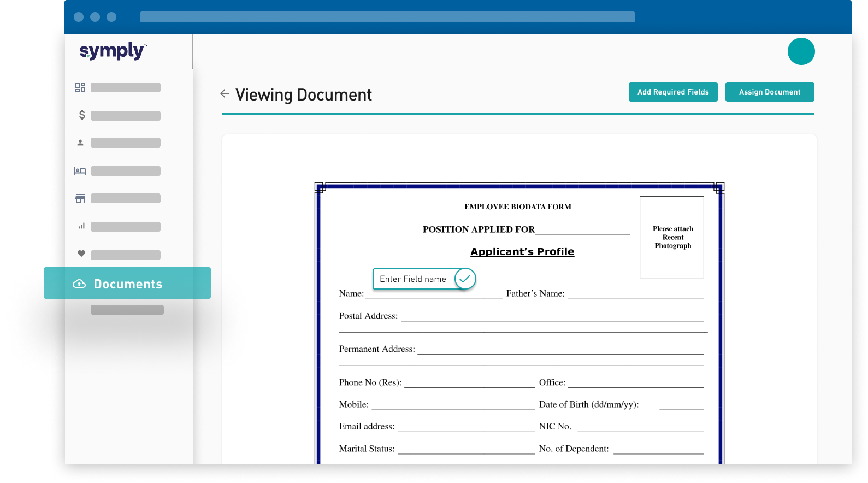Click the heart icon in sidebar

[x=81, y=254]
